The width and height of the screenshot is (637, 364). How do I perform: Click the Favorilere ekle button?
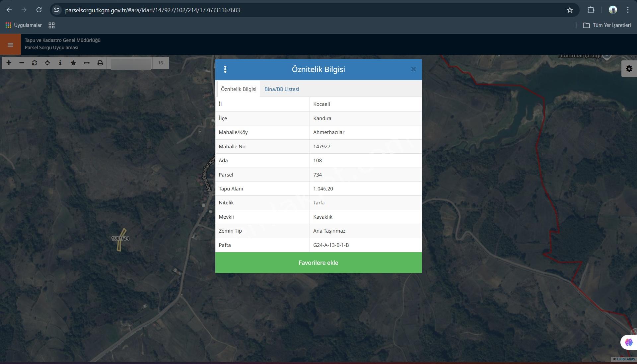coord(318,263)
